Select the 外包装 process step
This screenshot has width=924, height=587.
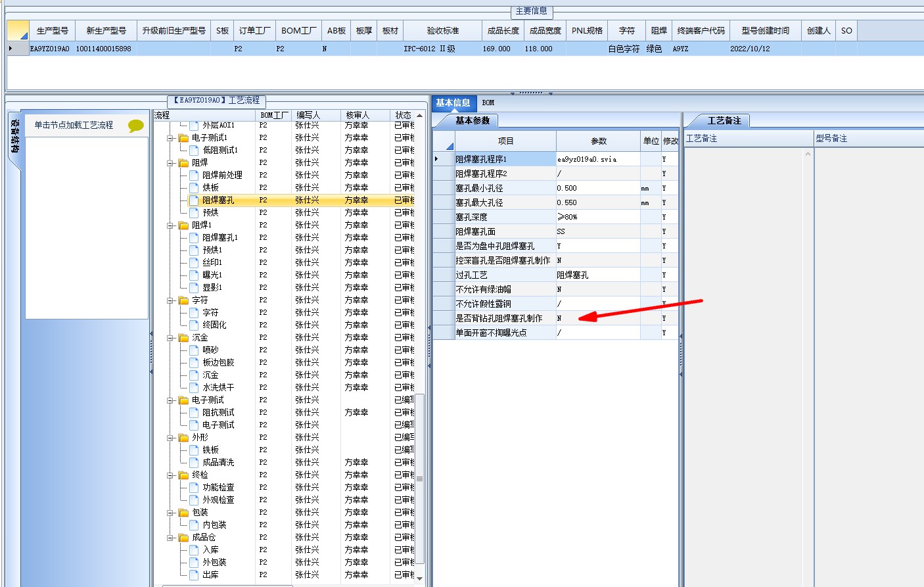[214, 563]
